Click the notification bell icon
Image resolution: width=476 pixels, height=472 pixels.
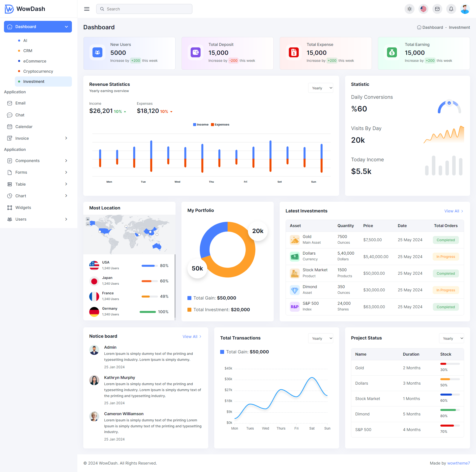coord(451,9)
